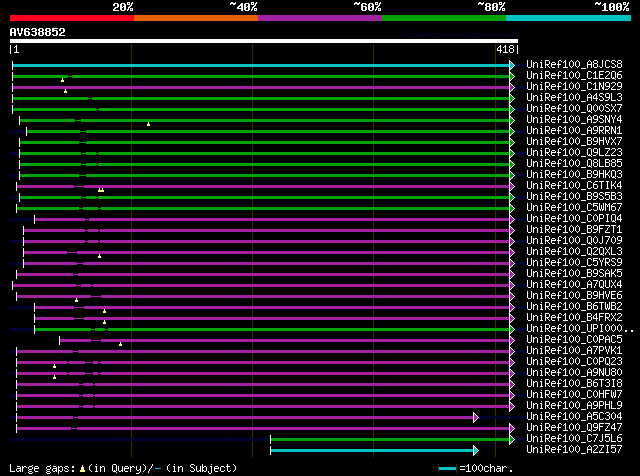Click the yellow triangle in the Large gaps legend

(x=82, y=469)
